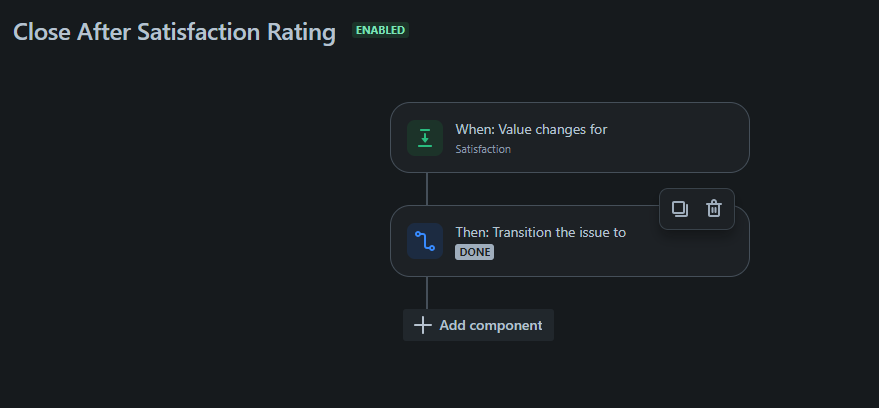879x408 pixels.
Task: Click the plus icon beside Add component
Action: coord(423,325)
